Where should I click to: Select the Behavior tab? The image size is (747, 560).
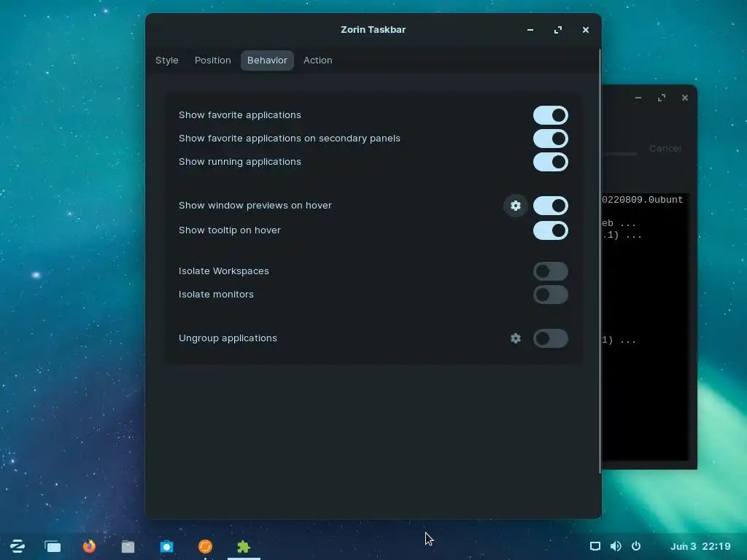(267, 61)
